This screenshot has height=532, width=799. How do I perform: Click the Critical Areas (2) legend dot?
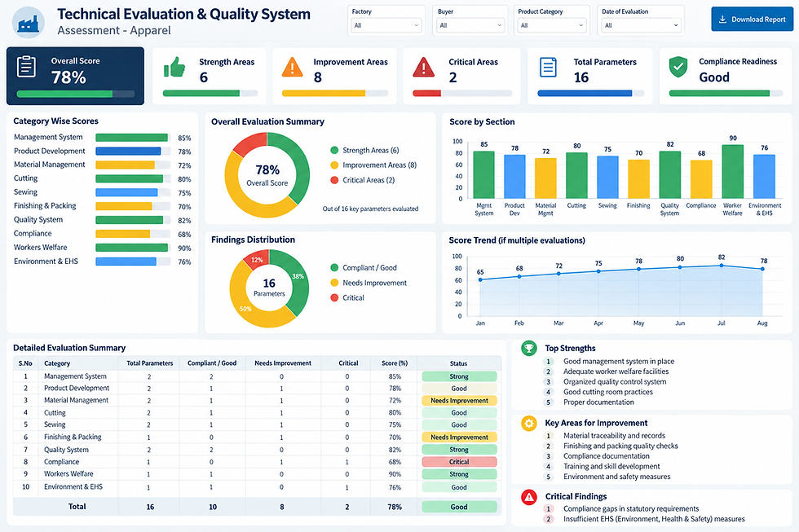pos(334,180)
